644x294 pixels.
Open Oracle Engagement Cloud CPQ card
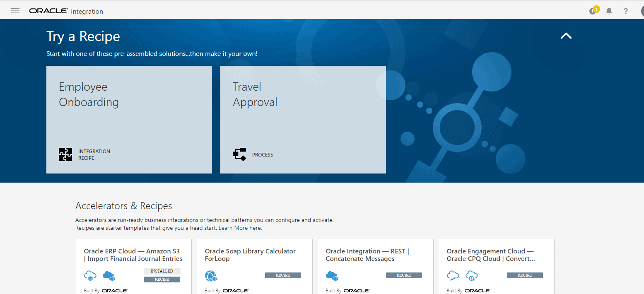coord(491,255)
